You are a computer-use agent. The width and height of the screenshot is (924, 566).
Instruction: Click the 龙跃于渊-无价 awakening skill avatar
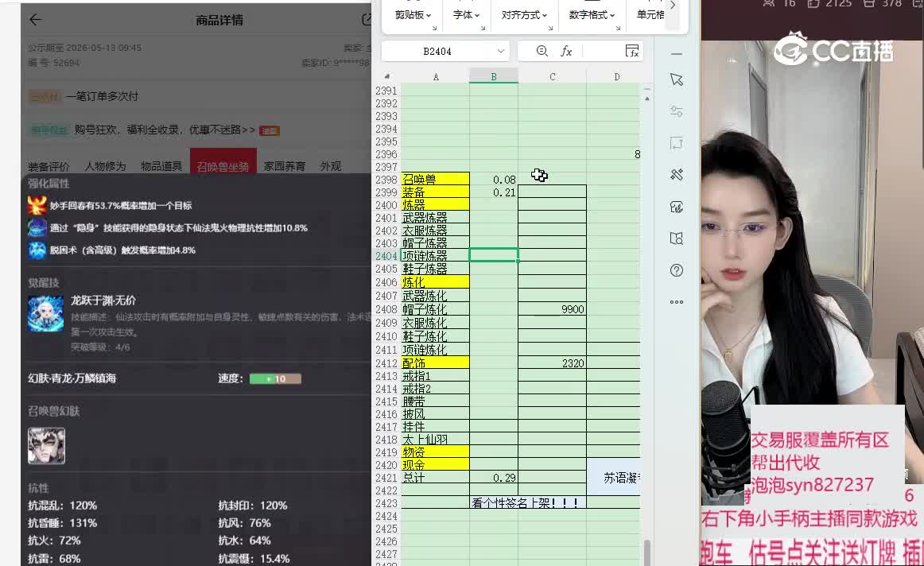[x=46, y=314]
